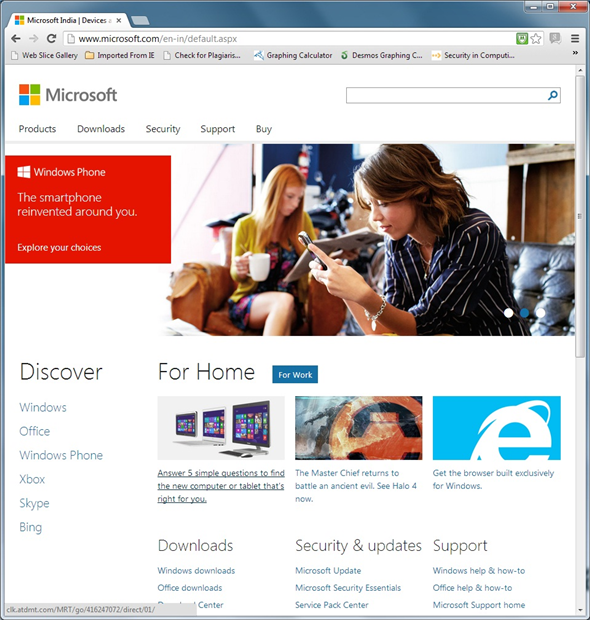This screenshot has width=590, height=620.
Task: Open the Imported From IE bookmarks folder
Action: 120,55
